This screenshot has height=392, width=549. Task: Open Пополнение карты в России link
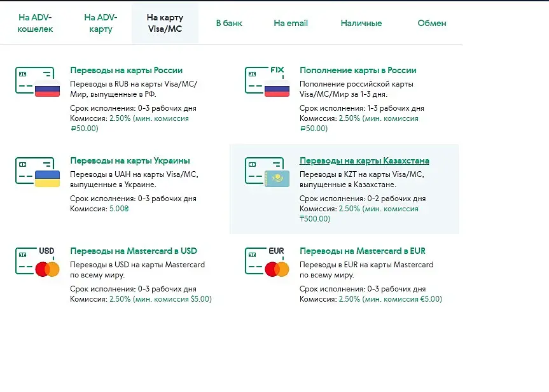[358, 70]
